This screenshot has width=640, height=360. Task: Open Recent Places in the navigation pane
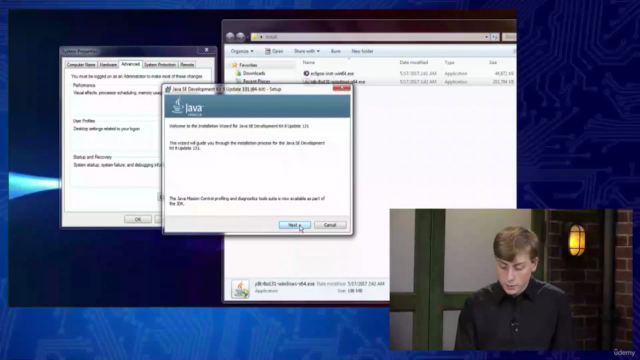256,81
